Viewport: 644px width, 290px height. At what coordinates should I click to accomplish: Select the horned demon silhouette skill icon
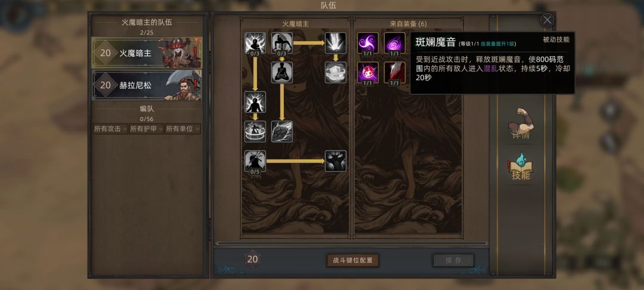[336, 161]
